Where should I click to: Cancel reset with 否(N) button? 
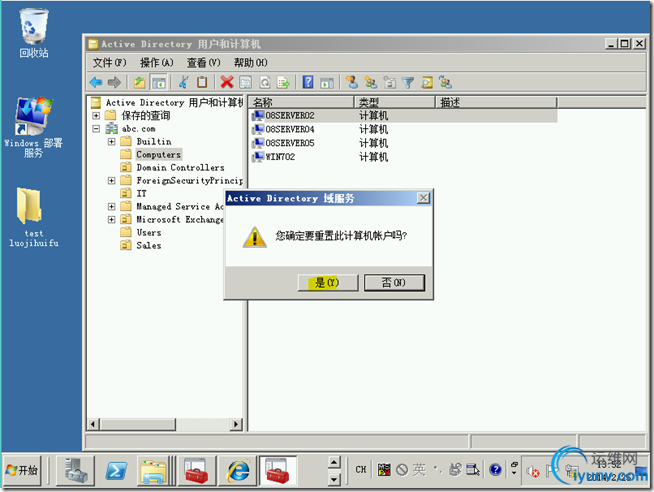pos(394,283)
